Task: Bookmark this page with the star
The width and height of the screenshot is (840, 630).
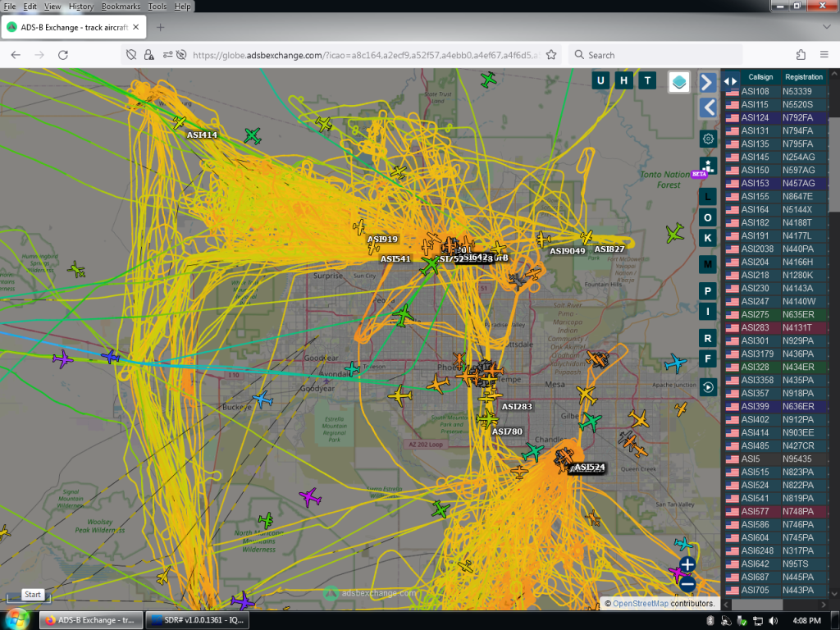Action: [x=550, y=55]
